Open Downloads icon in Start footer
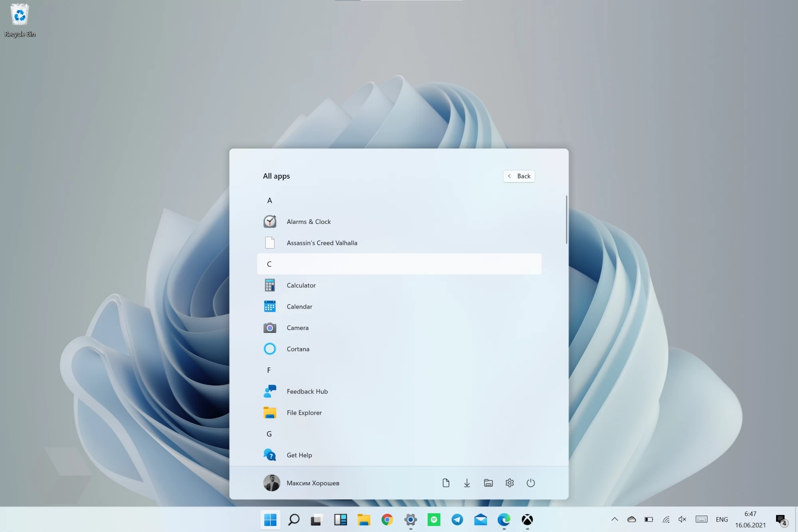 coord(467,483)
